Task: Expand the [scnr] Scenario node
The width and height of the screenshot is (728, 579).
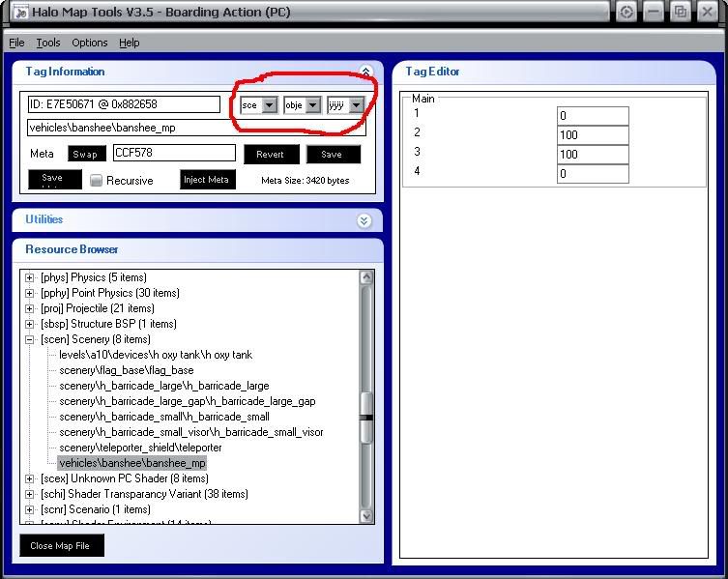Action: pos(29,509)
